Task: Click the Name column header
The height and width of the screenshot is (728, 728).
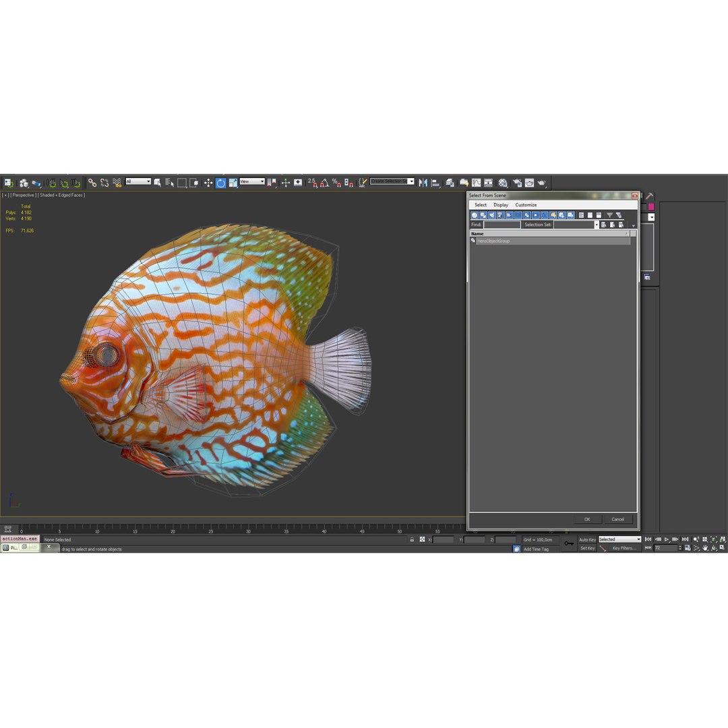Action: 549,233
